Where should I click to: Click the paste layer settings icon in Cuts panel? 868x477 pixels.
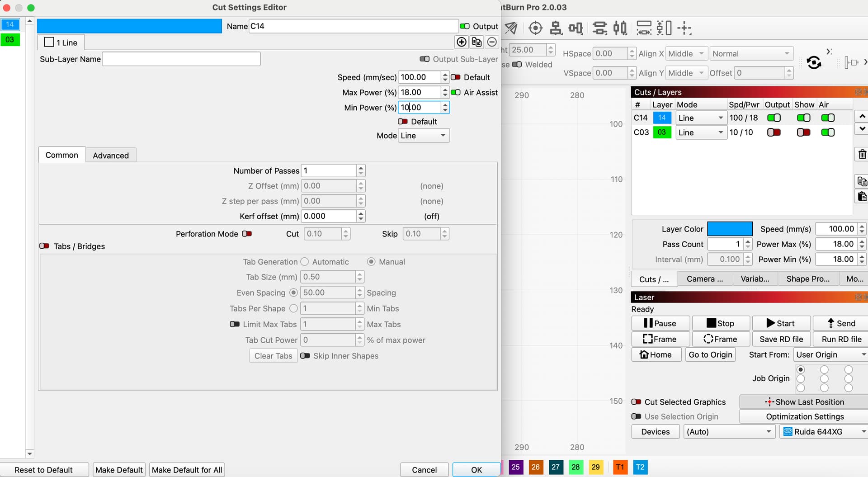(862, 196)
